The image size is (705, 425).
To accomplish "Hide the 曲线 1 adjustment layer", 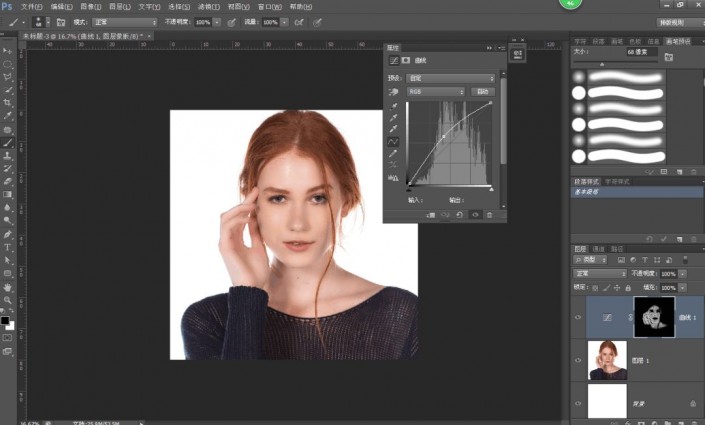I will coord(578,316).
